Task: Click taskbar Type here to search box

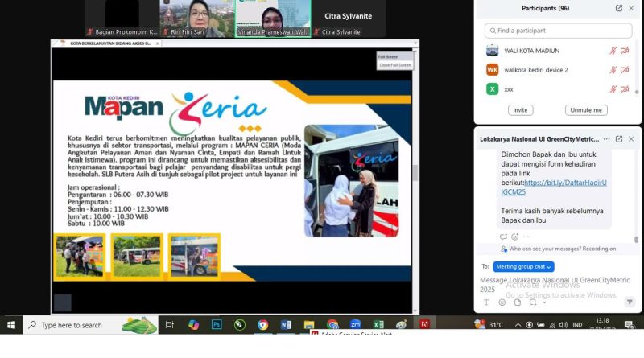Action: point(90,325)
